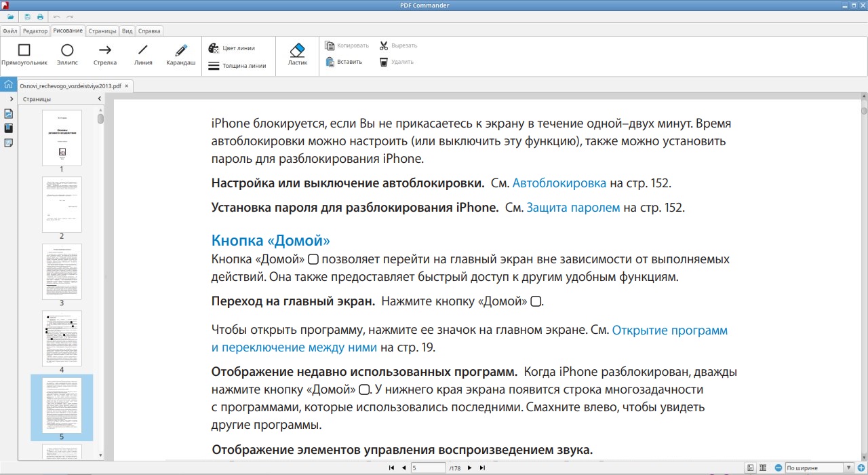This screenshot has width=868, height=475.
Task: Open the Файл tab
Action: point(9,31)
